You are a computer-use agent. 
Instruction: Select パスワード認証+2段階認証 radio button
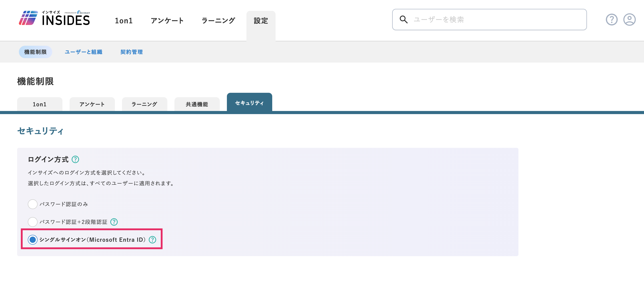click(x=32, y=222)
